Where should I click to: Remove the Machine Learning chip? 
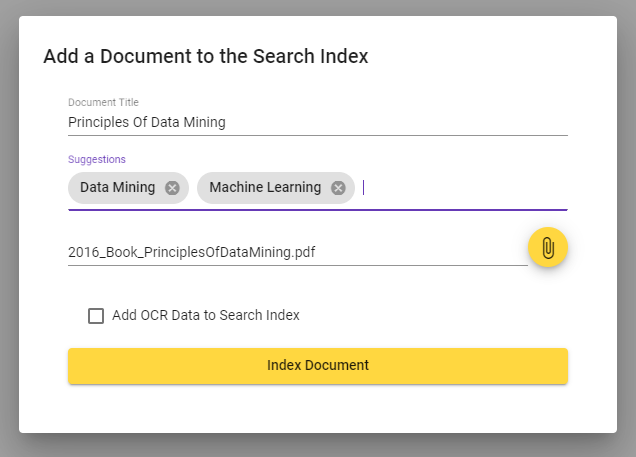[338, 188]
